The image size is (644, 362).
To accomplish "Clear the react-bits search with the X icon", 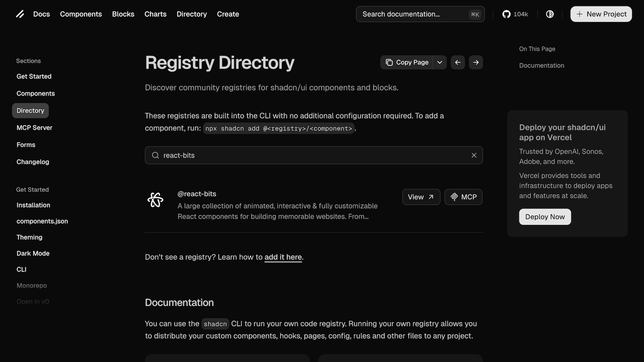I will tap(474, 155).
